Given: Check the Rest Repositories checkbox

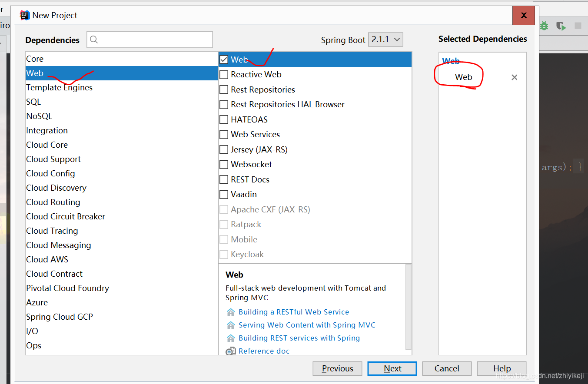Looking at the screenshot, I should [x=224, y=89].
